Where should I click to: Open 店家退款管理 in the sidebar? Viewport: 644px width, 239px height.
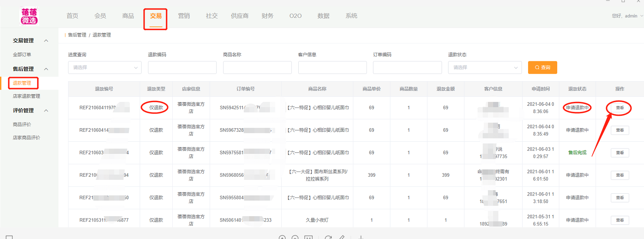(x=27, y=97)
